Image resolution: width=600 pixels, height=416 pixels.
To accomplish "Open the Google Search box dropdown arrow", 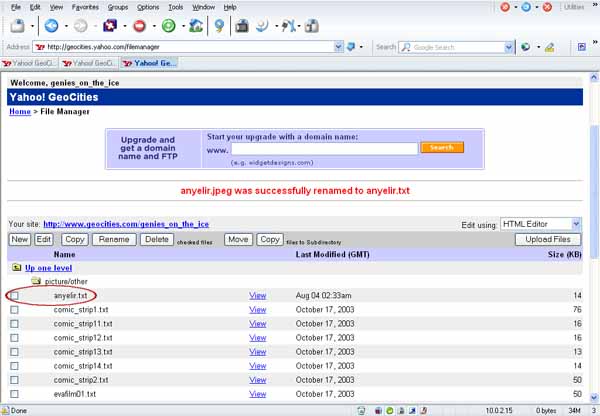I will (509, 47).
